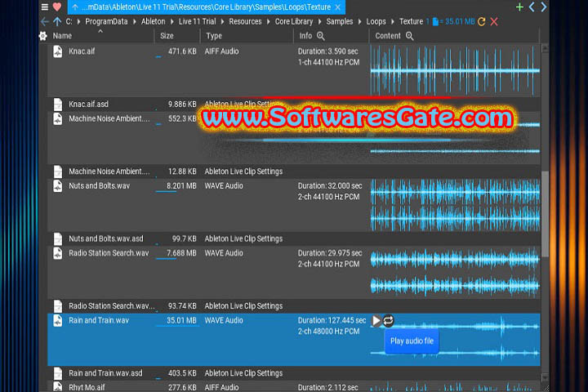This screenshot has height=392, width=588.
Task: Expand arrow after C: breadcrumb
Action: 78,22
